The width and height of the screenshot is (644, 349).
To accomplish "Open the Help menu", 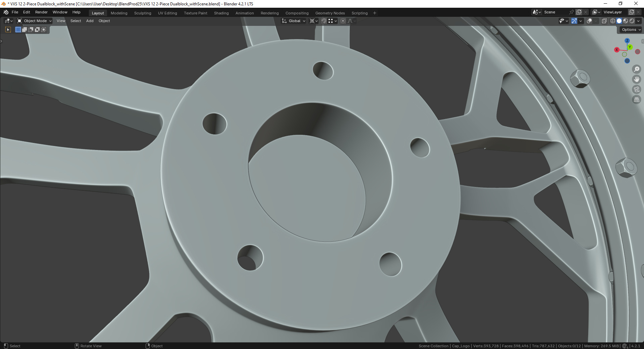I will (77, 12).
